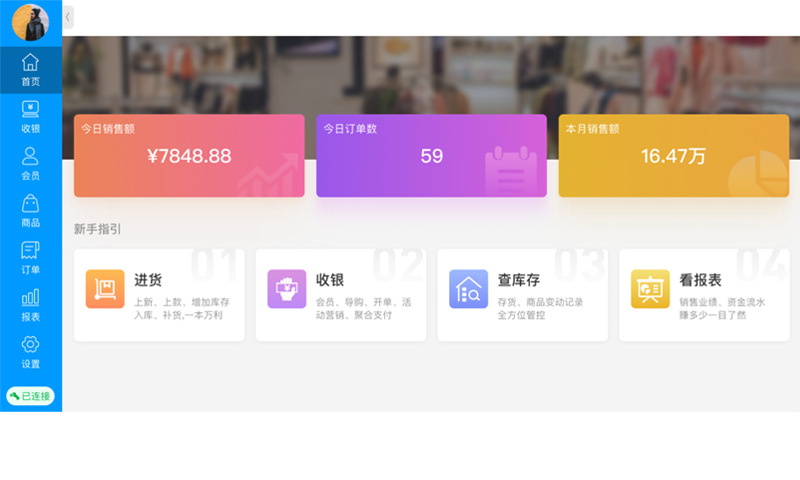Open the user avatar profile picture
The width and height of the screenshot is (800, 480).
30,22
